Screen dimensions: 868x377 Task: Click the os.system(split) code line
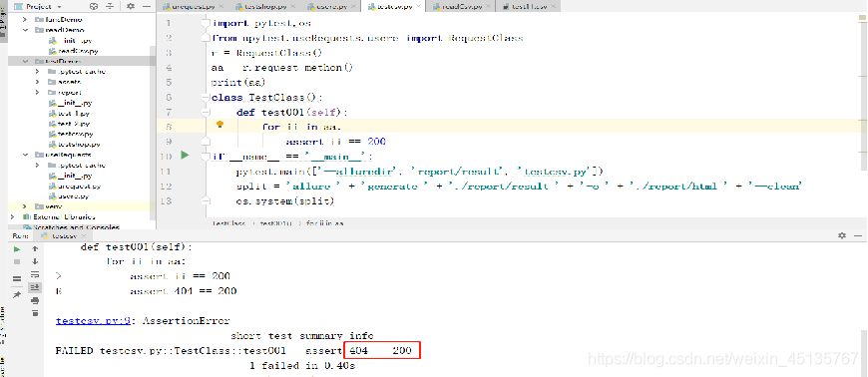[x=285, y=200]
